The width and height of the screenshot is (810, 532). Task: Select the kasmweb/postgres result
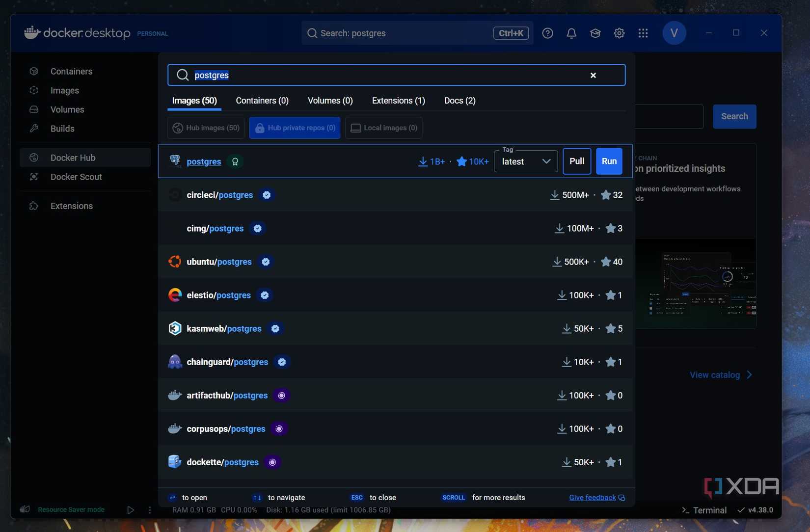point(395,328)
